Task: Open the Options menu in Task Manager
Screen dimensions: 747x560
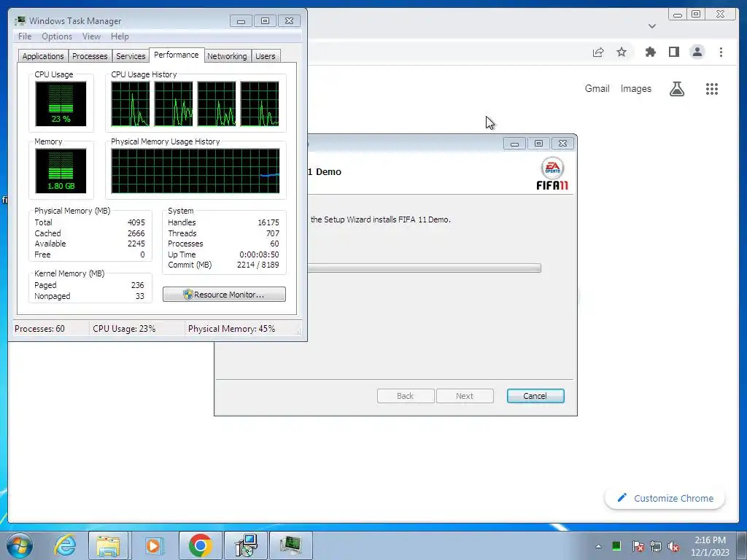Action: (x=57, y=36)
